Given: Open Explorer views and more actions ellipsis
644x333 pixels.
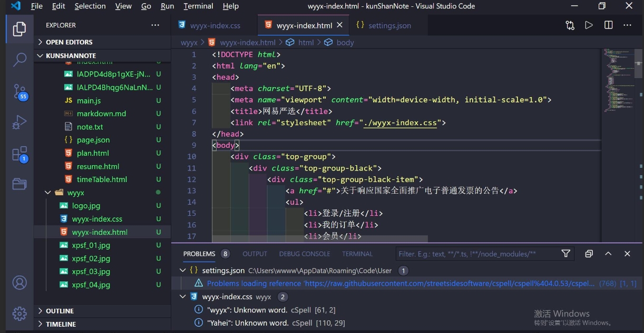Looking at the screenshot, I should [x=155, y=25].
